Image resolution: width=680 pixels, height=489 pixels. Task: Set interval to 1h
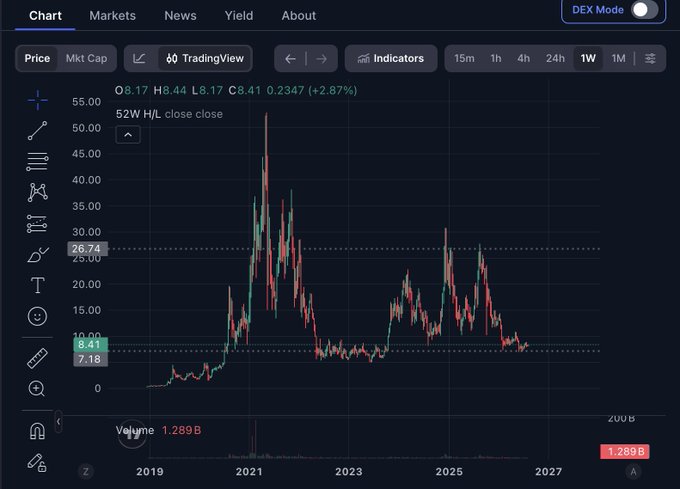pyautogui.click(x=496, y=58)
